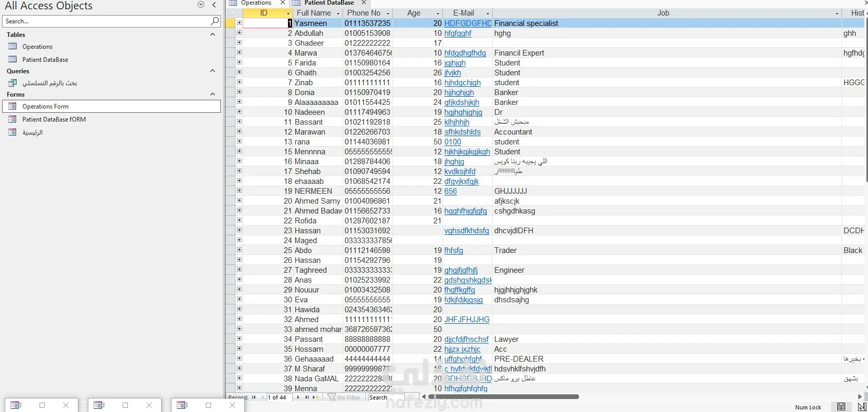
Task: Open the Age column filter dropdown
Action: coord(438,14)
